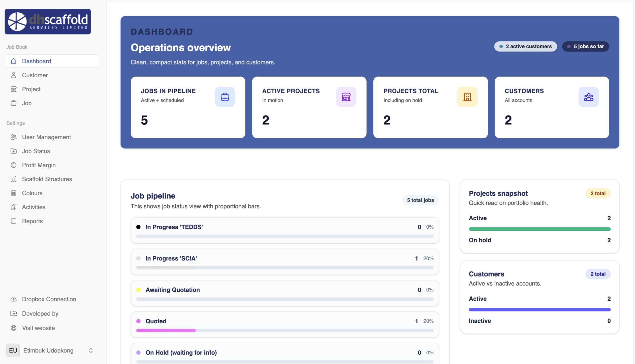Image resolution: width=635 pixels, height=364 pixels.
Task: Click the Developed by icon
Action: (13, 313)
